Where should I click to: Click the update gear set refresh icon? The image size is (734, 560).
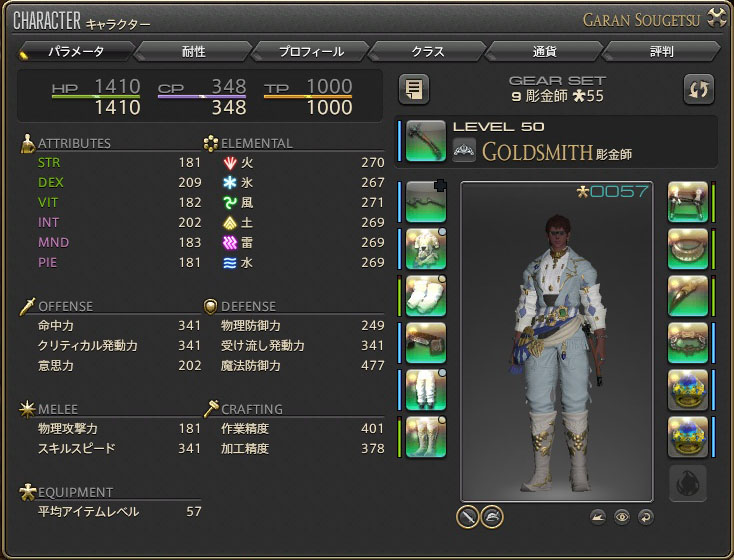[698, 89]
